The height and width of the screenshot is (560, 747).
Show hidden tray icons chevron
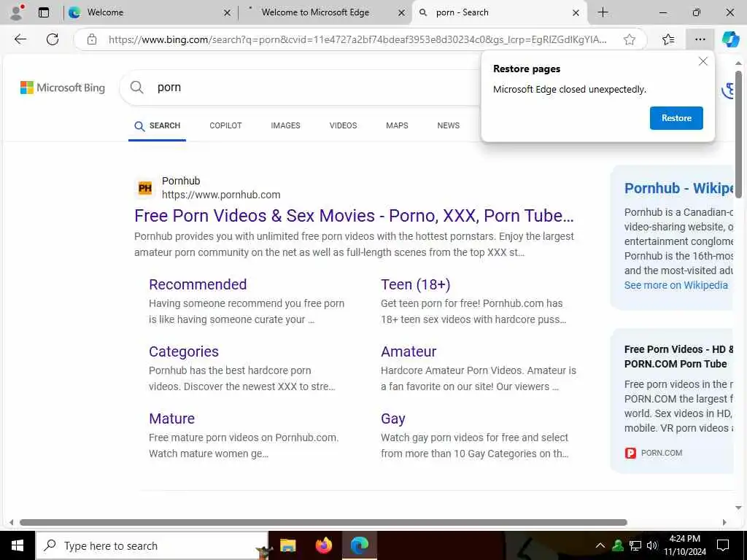[x=600, y=545]
